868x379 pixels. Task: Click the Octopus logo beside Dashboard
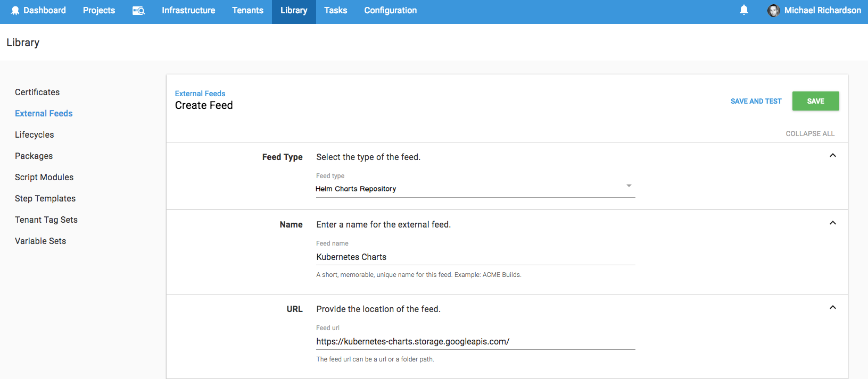[15, 11]
